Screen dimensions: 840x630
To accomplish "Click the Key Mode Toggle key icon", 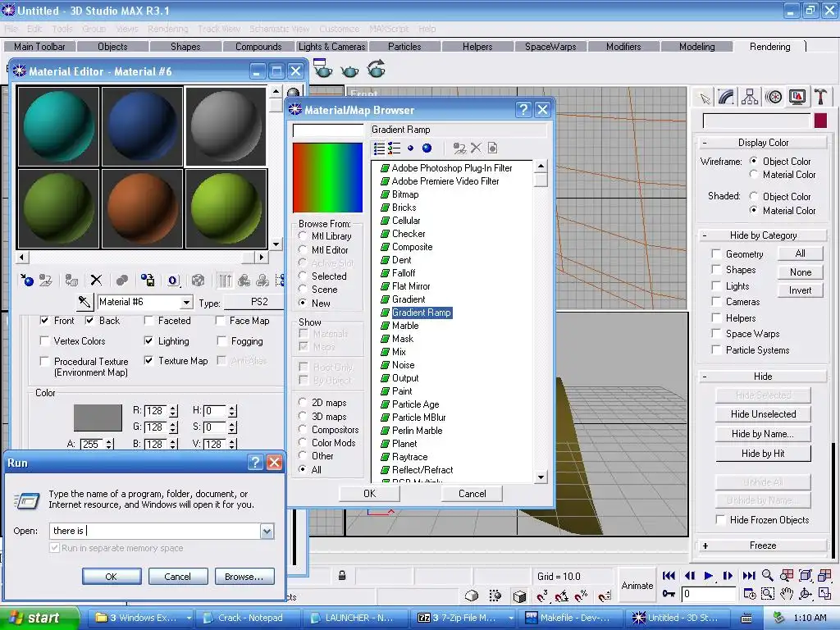I will 669,594.
